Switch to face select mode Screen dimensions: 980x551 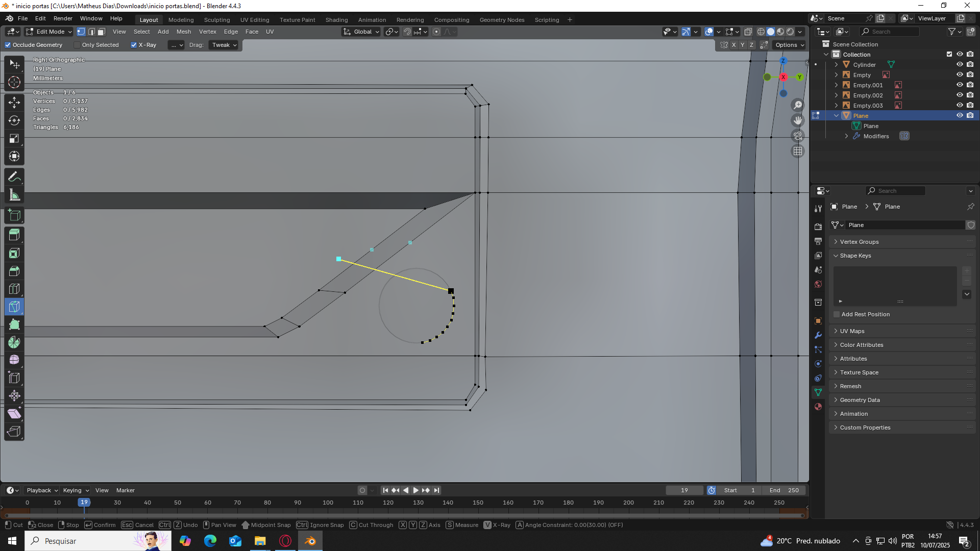click(x=102, y=32)
